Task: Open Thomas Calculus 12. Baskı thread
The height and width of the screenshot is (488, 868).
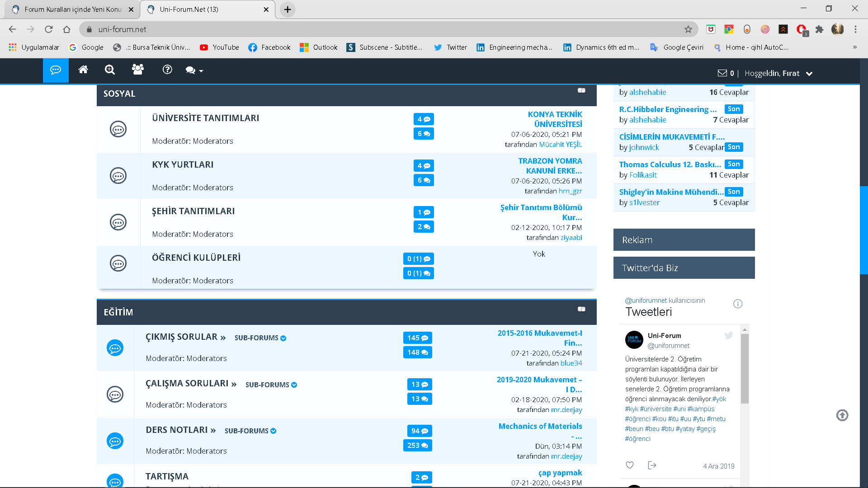Action: point(670,164)
